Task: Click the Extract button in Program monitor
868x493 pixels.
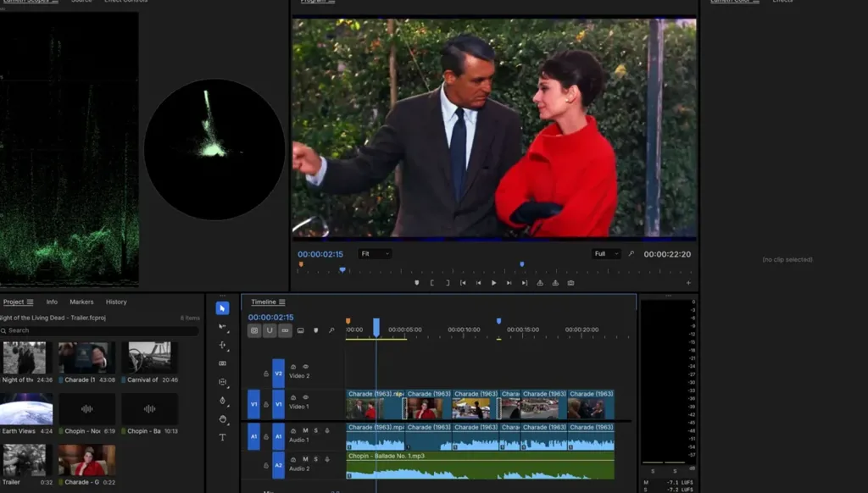Action: [x=555, y=283]
